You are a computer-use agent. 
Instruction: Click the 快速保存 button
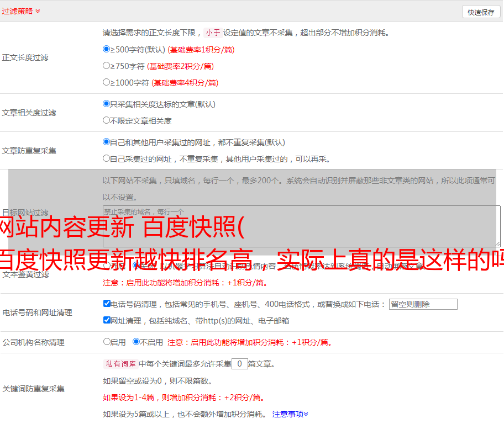coord(481,12)
